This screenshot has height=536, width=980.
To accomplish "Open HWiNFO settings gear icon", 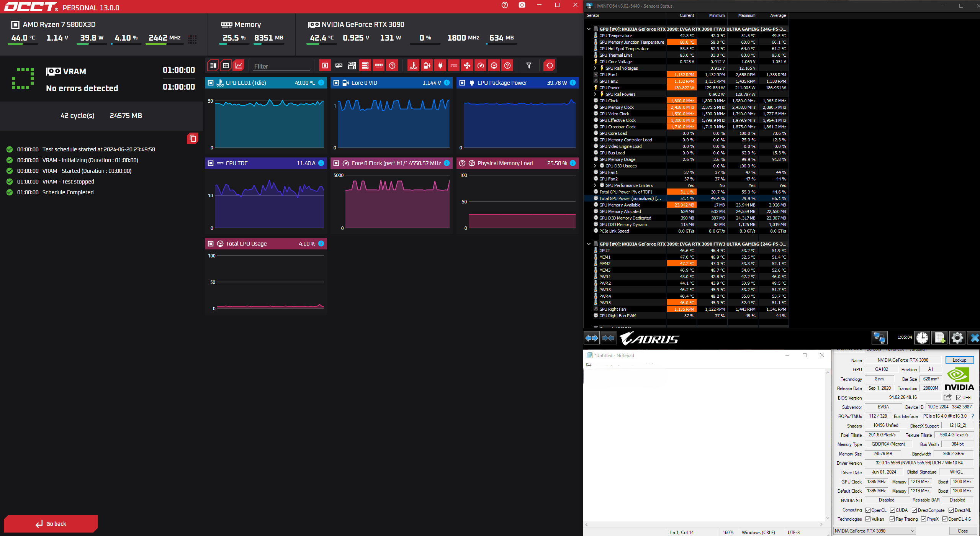I will (957, 338).
